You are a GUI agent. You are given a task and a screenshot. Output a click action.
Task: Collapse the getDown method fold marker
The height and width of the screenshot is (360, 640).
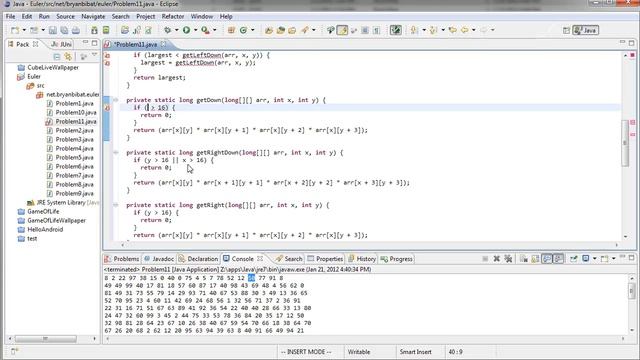pos(116,100)
